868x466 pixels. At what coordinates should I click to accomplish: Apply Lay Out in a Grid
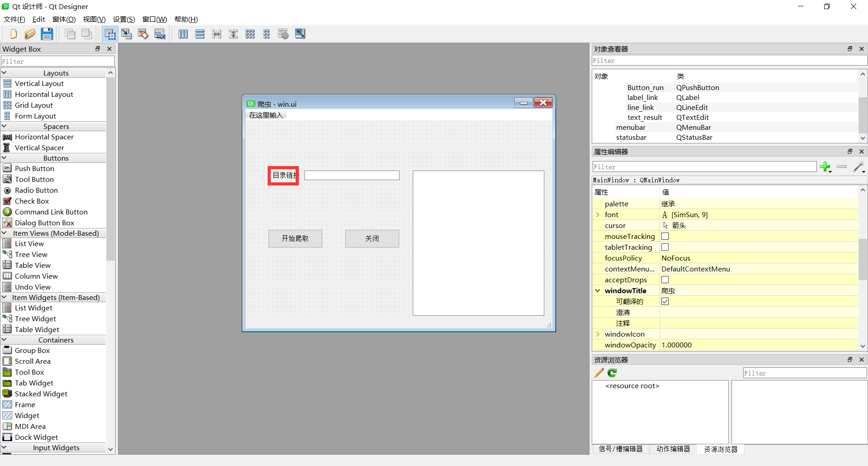[x=250, y=34]
